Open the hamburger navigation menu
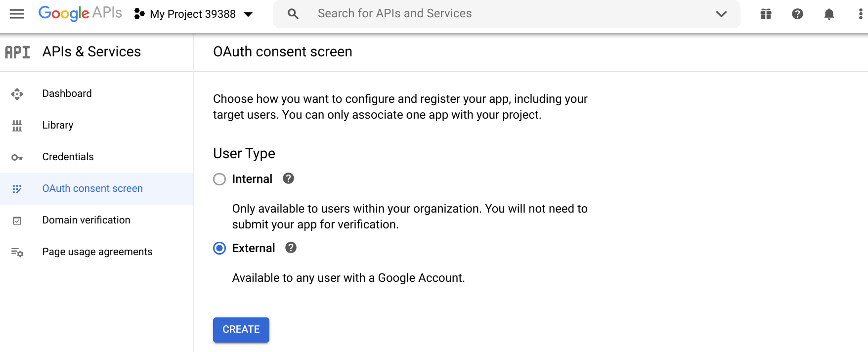This screenshot has height=352, width=868. pos(17,14)
